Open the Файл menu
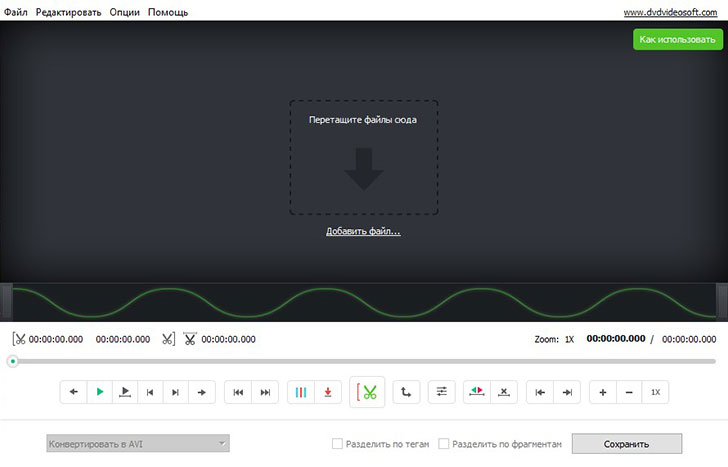728x467 pixels. (16, 12)
